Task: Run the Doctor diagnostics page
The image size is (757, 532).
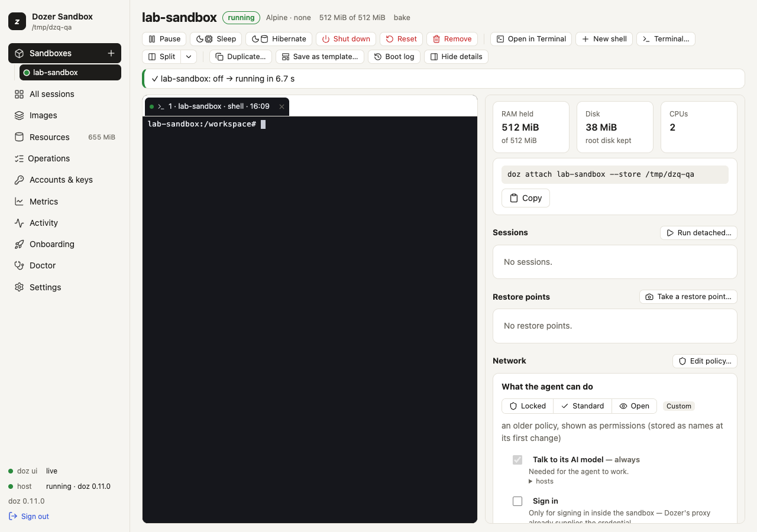Action: point(64,265)
